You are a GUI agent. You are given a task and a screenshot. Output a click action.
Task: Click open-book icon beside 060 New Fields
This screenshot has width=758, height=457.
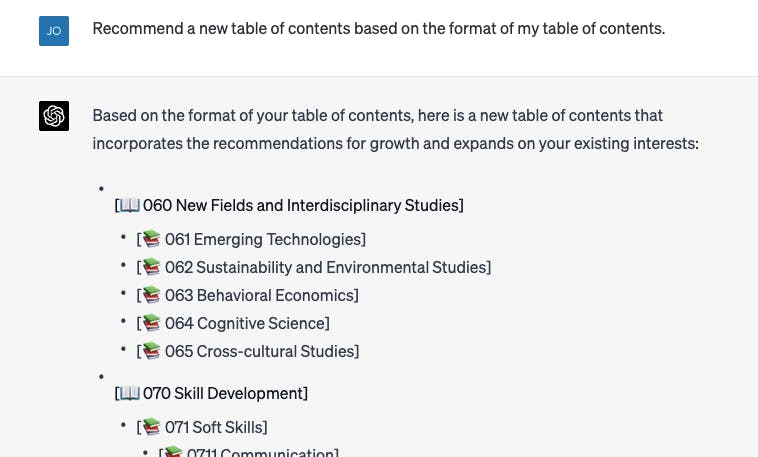[x=130, y=206]
